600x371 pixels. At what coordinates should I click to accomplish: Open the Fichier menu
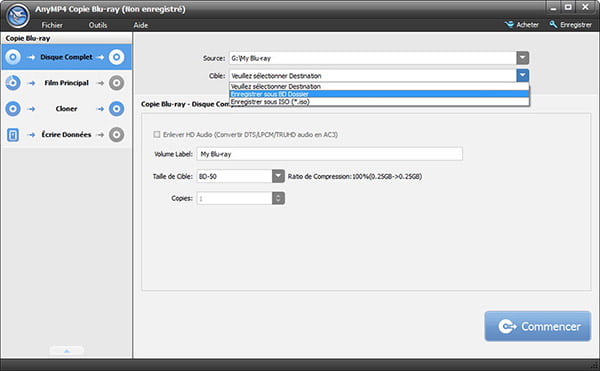[52, 25]
